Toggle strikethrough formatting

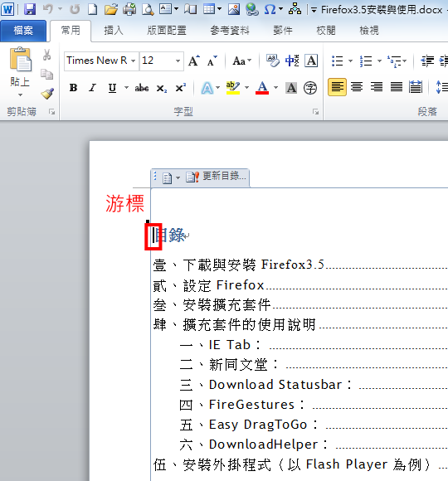142,88
